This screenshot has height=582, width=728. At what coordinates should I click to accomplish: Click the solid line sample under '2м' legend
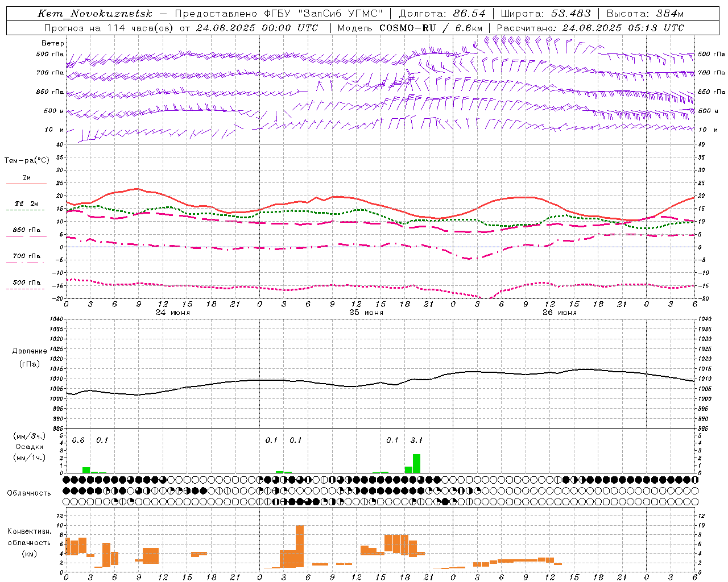[26, 184]
